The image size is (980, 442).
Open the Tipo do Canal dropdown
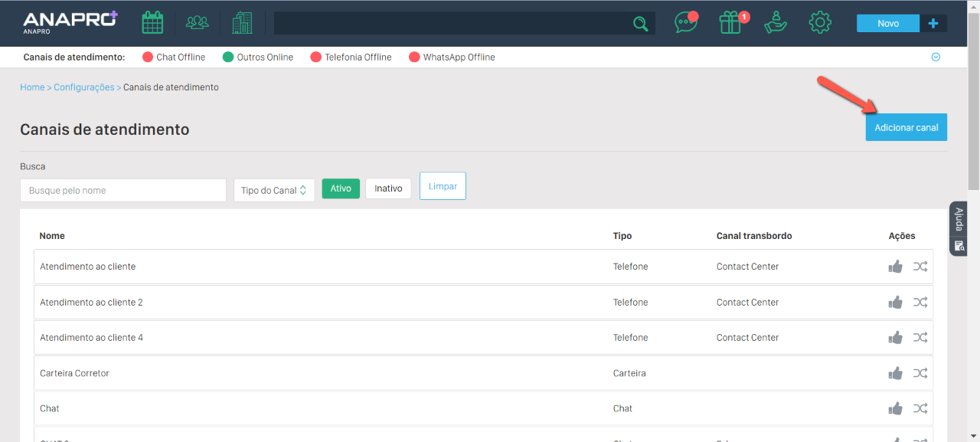274,190
